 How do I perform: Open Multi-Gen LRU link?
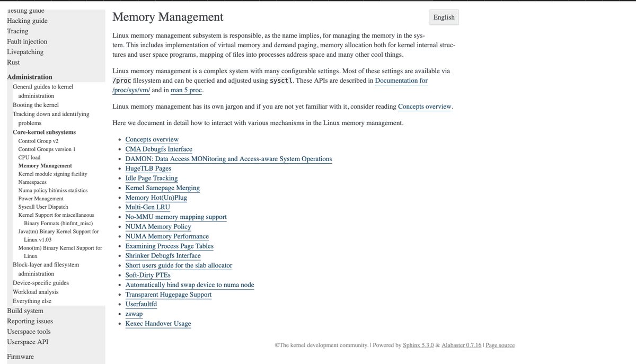click(x=148, y=207)
